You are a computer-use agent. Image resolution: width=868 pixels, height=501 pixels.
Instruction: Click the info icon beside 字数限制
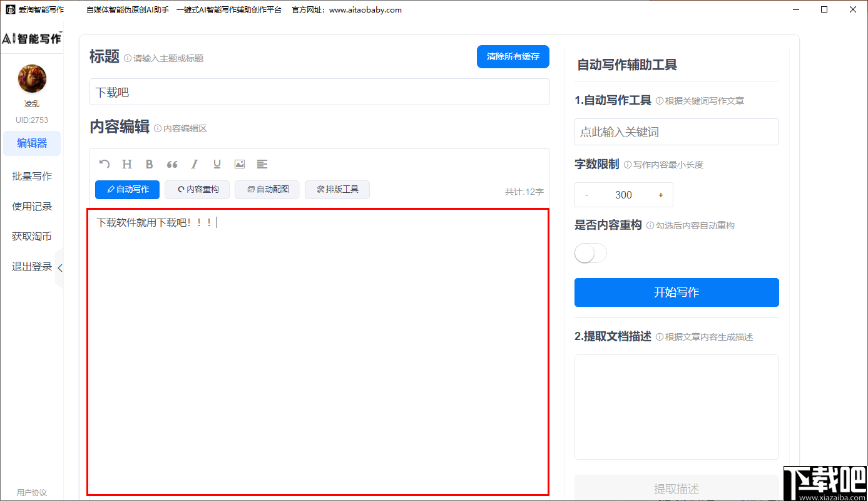tap(628, 165)
